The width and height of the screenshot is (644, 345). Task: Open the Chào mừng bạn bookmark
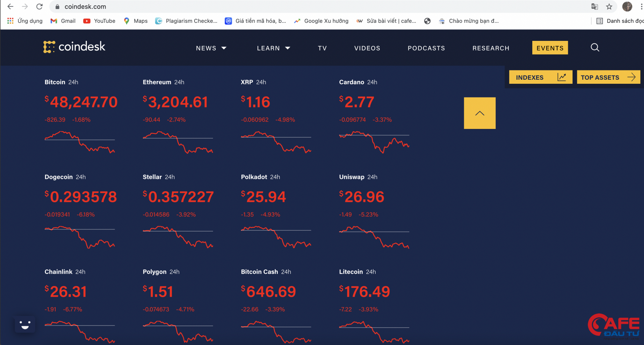(469, 21)
